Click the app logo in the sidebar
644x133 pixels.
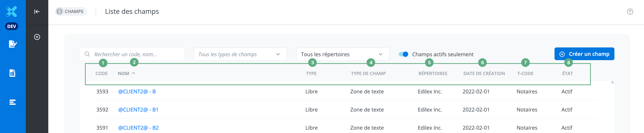pyautogui.click(x=11, y=11)
